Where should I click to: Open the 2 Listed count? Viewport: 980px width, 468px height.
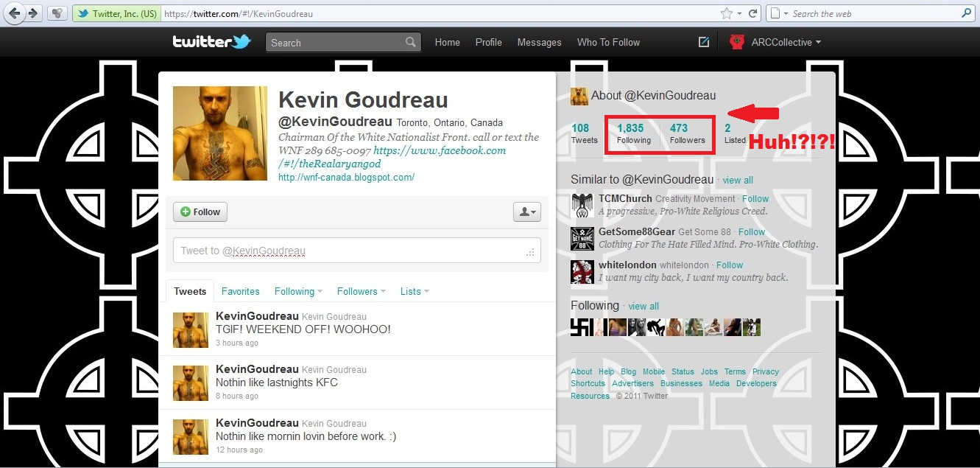(x=735, y=133)
